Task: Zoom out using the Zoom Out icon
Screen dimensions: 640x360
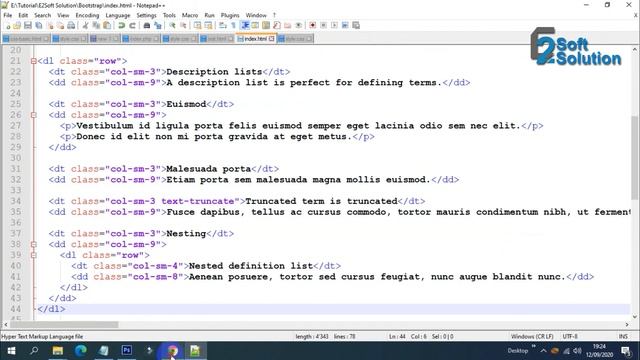Action: click(x=183, y=25)
